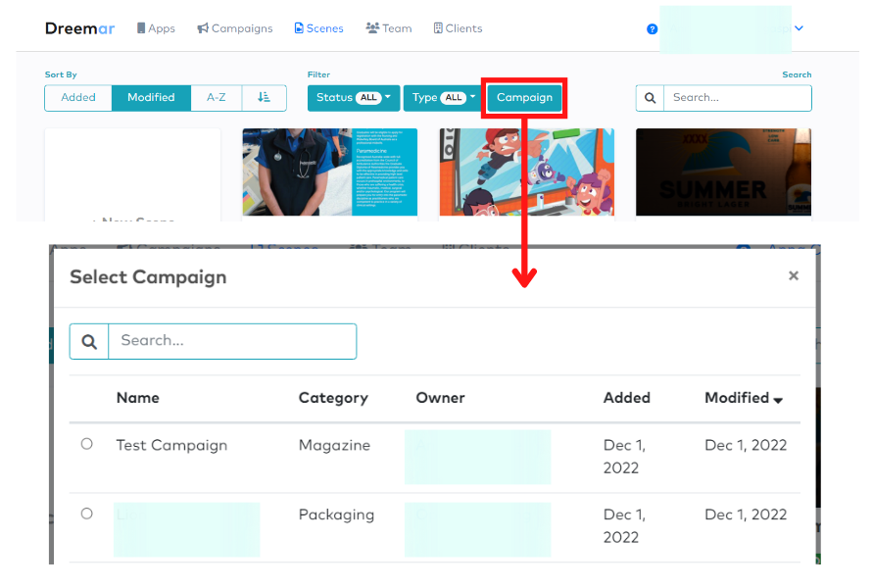
Task: Select the Test Campaign radio button
Action: coord(86,444)
